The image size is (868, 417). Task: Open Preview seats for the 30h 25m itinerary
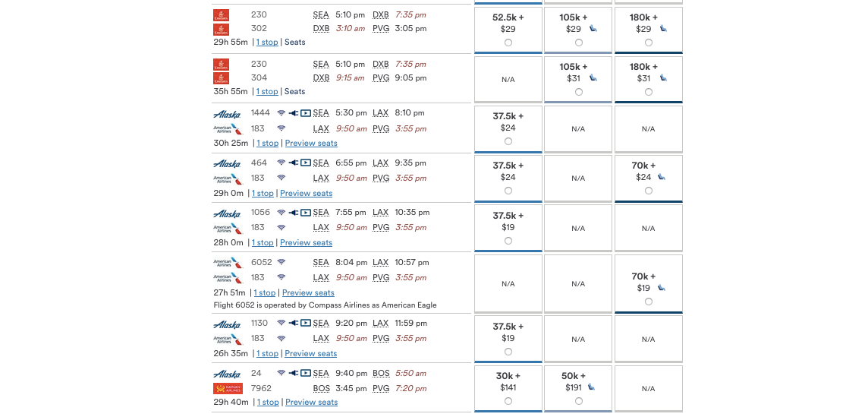pyautogui.click(x=311, y=143)
